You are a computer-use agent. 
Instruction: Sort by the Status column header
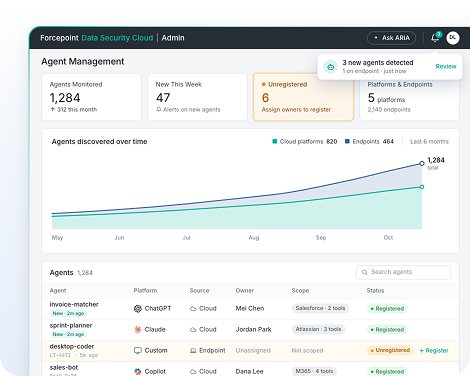(x=375, y=291)
